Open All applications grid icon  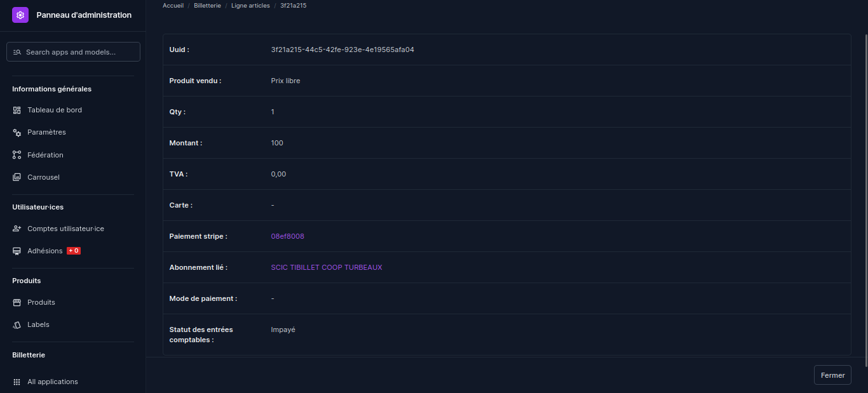click(x=17, y=382)
